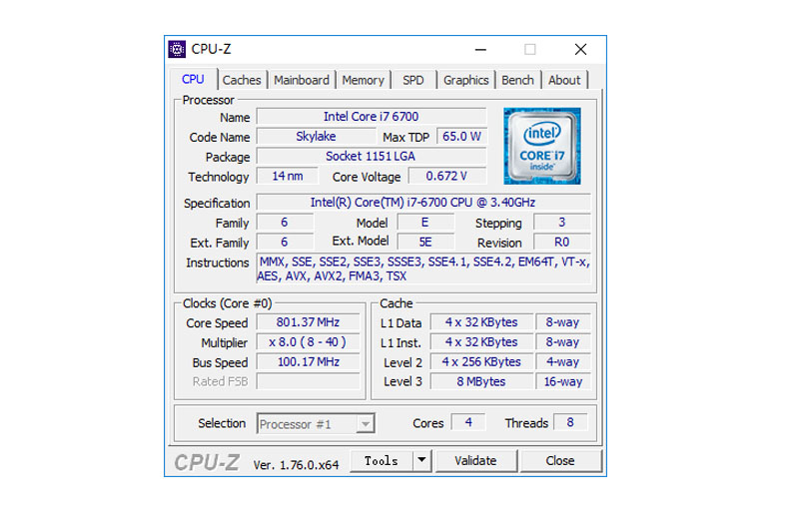
Task: Click the version text Ver. 1.76.0.x64
Action: click(x=296, y=465)
